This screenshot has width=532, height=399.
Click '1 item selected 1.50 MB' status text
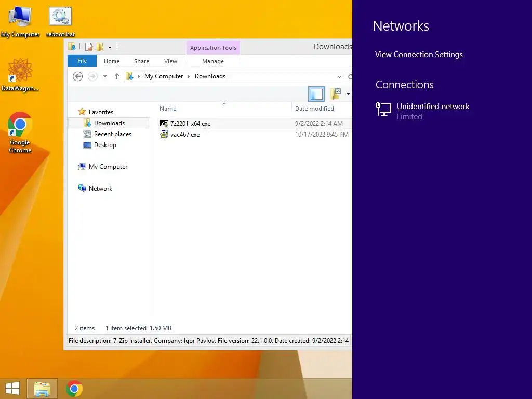tap(138, 328)
